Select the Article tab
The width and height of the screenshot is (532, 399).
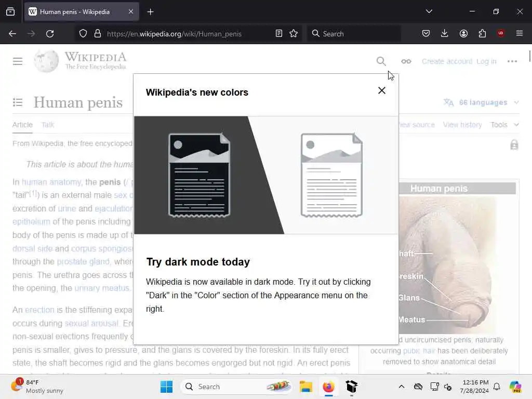coord(22,125)
